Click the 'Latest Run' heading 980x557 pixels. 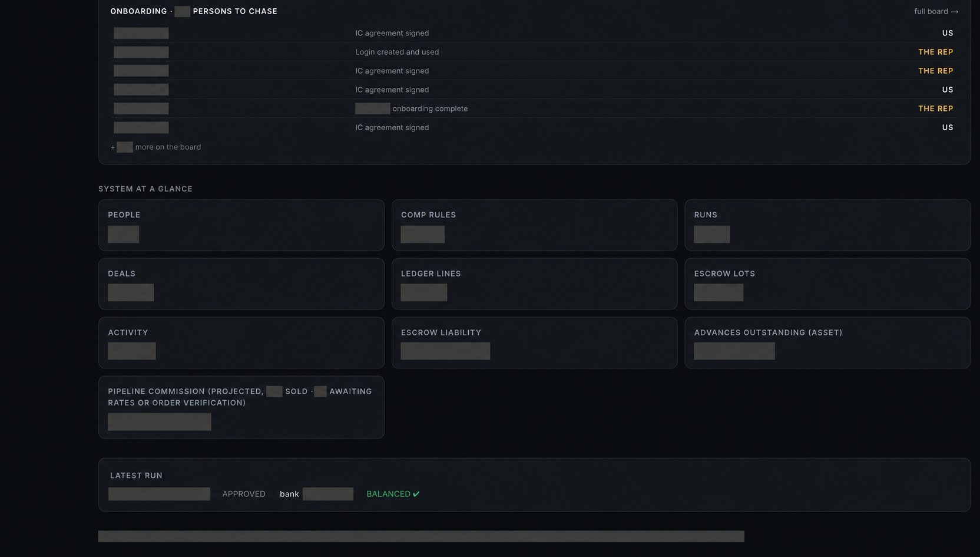(136, 476)
